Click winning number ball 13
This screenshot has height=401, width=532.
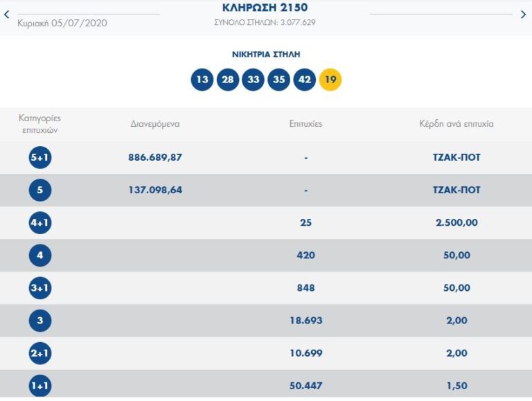click(x=202, y=80)
